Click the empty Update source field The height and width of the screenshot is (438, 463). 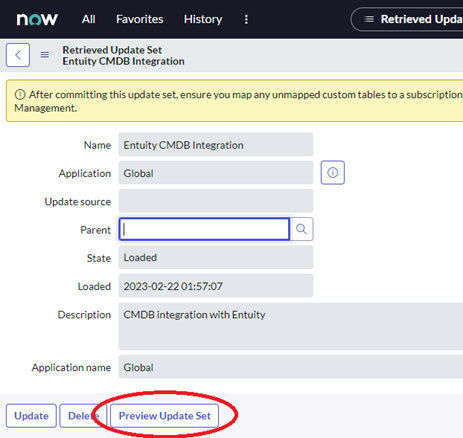point(216,201)
